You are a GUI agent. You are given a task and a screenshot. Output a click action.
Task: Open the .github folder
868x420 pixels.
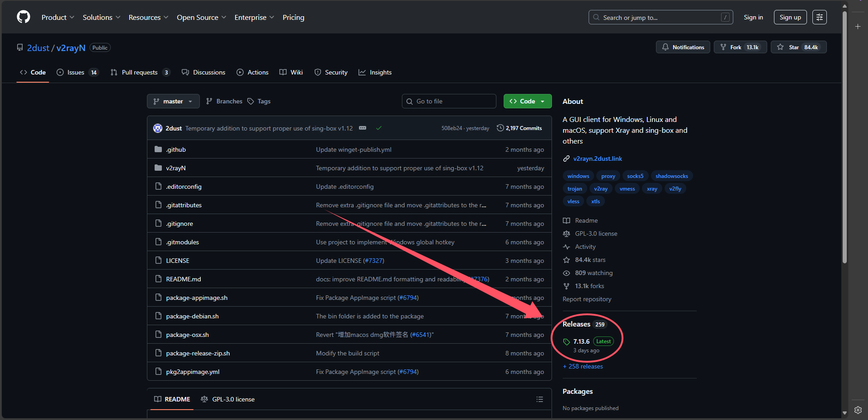point(176,149)
